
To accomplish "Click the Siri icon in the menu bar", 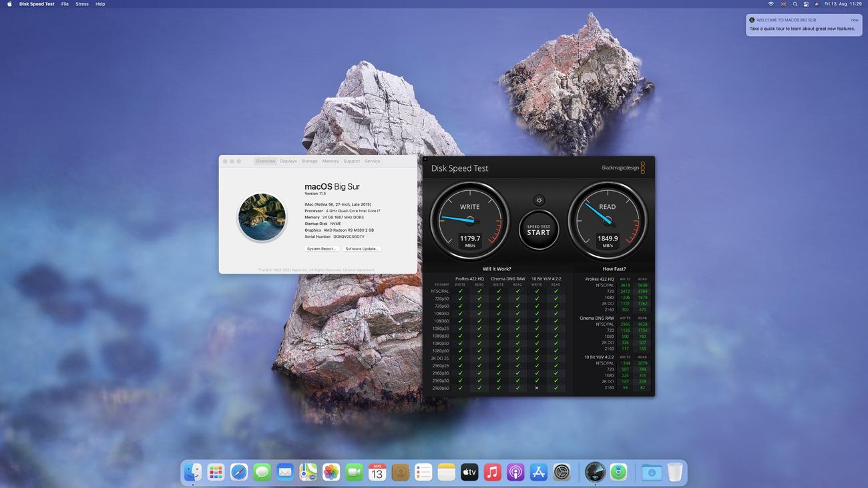I will (x=817, y=4).
